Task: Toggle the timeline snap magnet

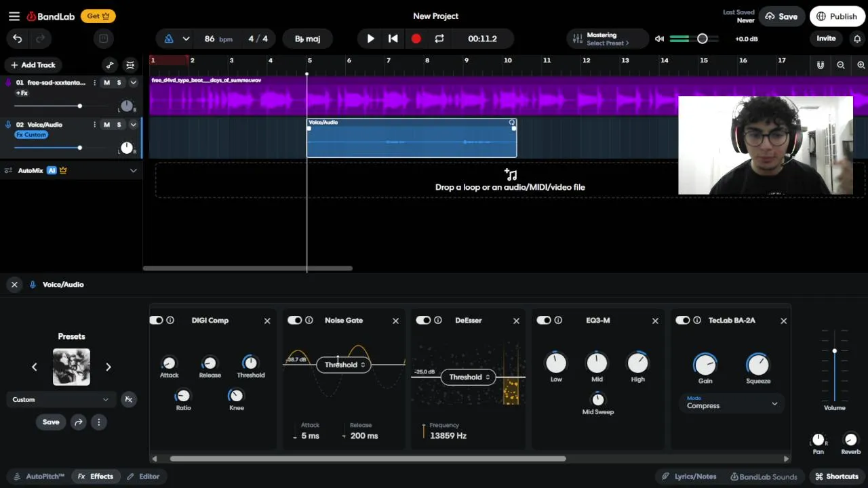Action: (821, 65)
